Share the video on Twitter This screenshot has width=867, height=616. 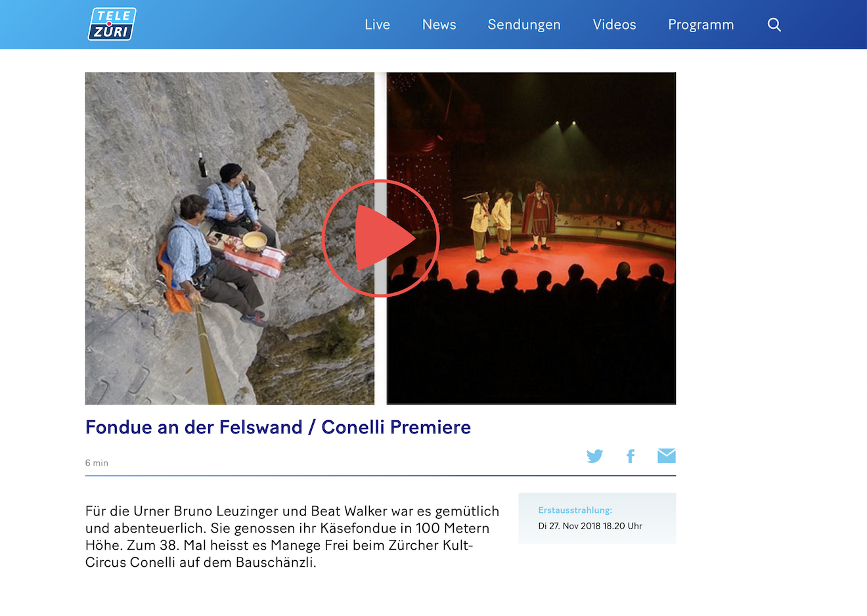pos(594,456)
